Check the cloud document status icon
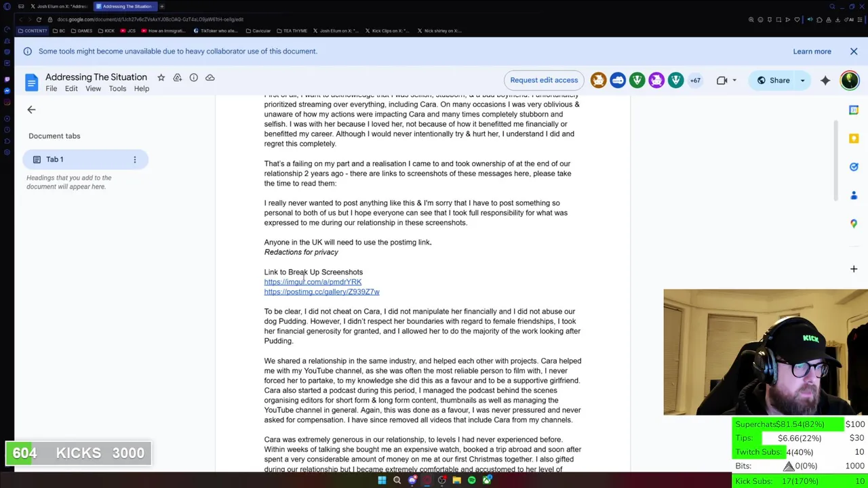This screenshot has height=488, width=868. click(210, 77)
